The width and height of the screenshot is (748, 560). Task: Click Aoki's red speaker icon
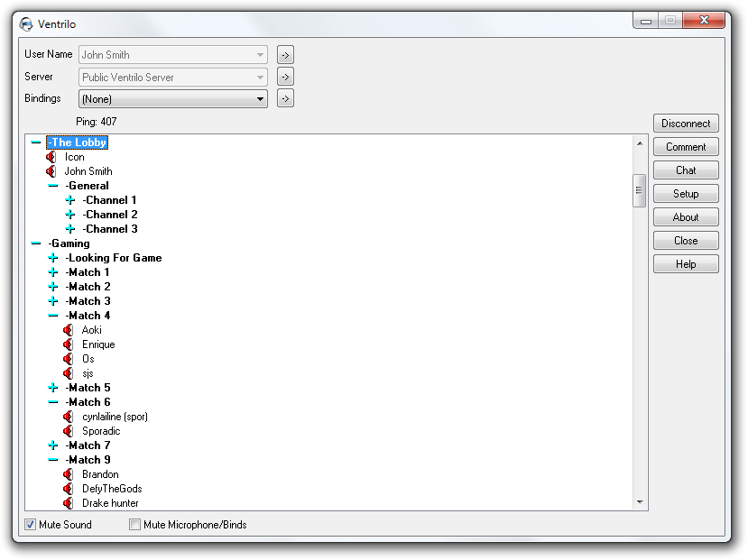tap(69, 330)
